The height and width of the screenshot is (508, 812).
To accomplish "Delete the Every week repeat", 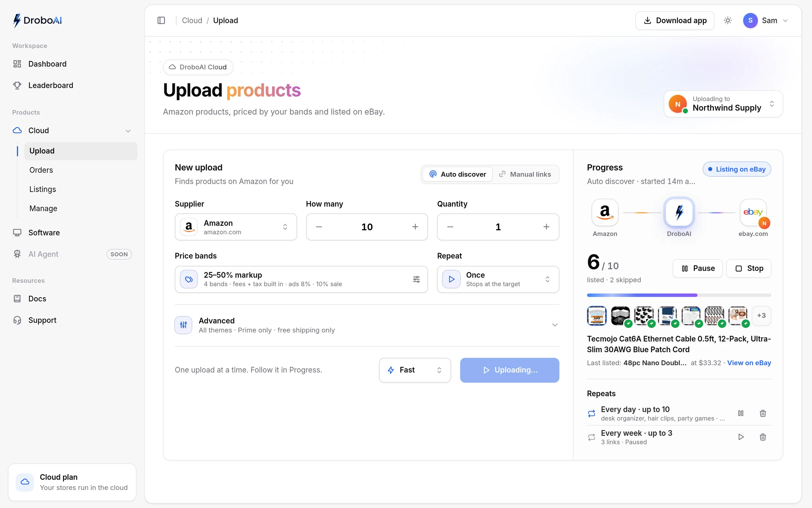I will pos(763,437).
